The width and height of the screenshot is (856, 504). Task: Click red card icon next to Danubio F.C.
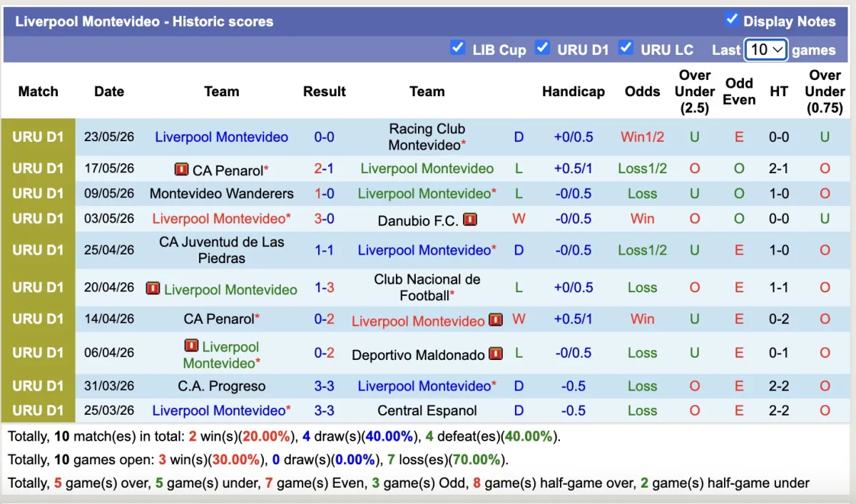tap(469, 220)
